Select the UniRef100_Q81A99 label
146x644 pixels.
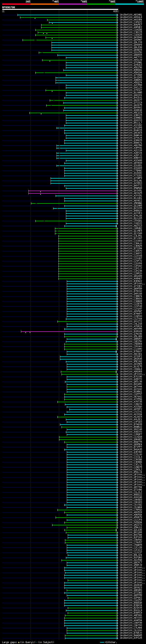coord(131,276)
